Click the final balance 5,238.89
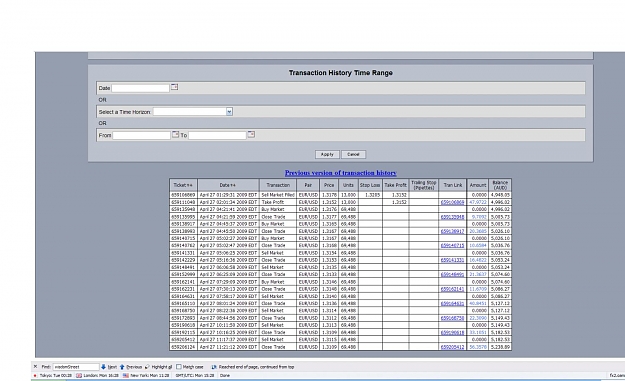This screenshot has height=381, width=625. (500, 347)
